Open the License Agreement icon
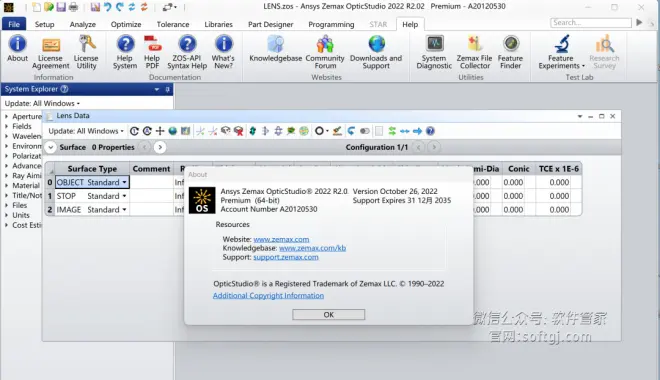The image size is (660, 380). coord(51,52)
